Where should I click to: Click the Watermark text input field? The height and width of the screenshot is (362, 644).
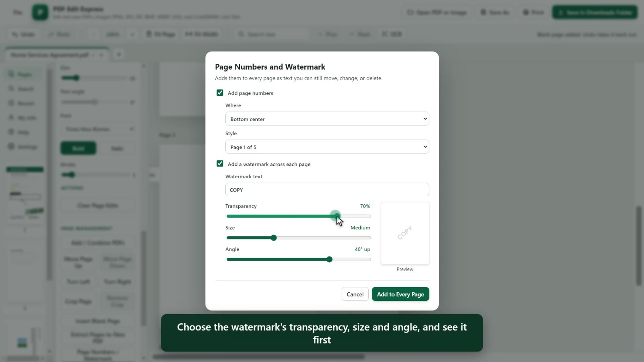coord(327,190)
